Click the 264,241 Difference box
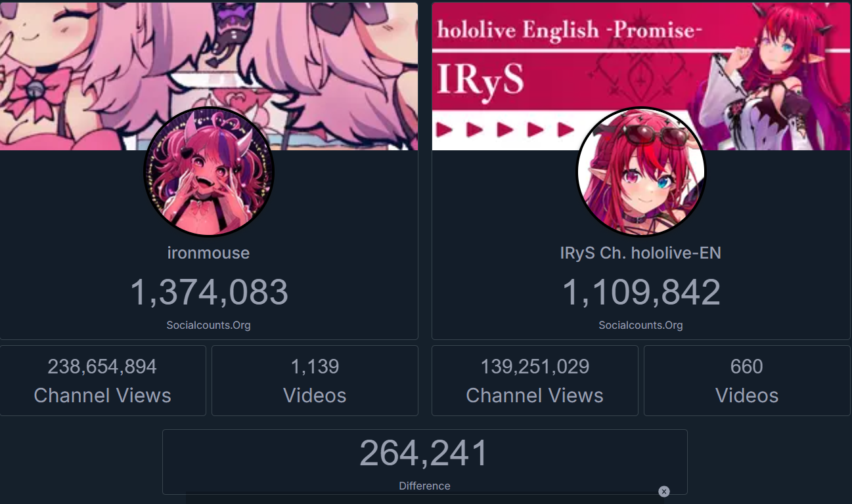The width and height of the screenshot is (852, 504). coord(424,461)
